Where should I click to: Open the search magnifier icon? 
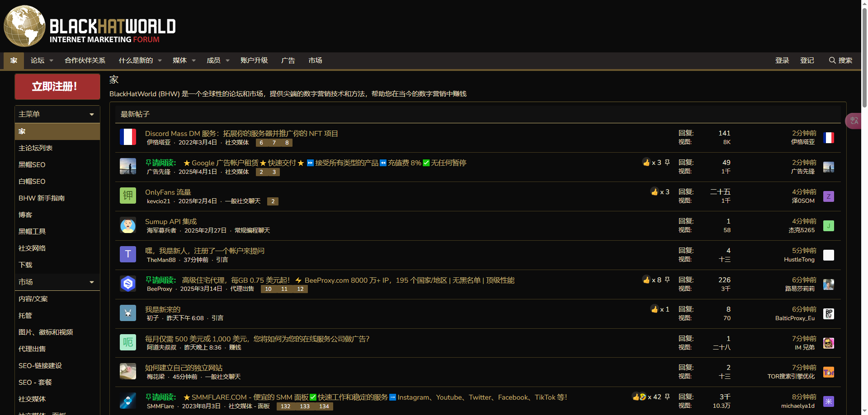832,60
